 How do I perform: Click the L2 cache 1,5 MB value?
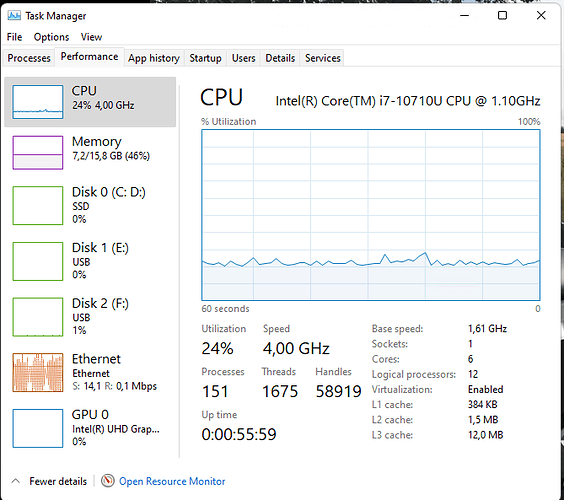pos(483,419)
